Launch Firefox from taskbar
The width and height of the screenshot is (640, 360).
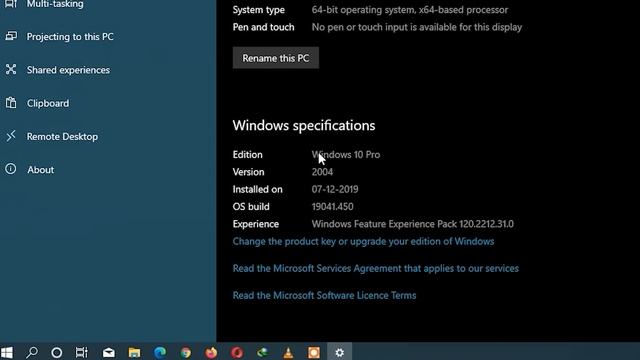click(x=211, y=353)
